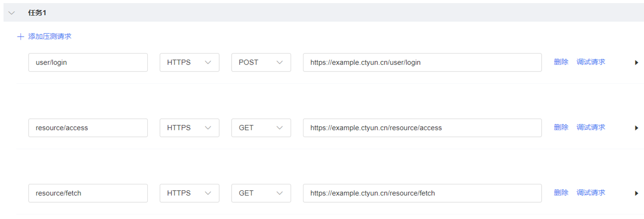Image resolution: width=644 pixels, height=219 pixels.
Task: Expand the resource/fetch request row arrow
Action: (637, 193)
